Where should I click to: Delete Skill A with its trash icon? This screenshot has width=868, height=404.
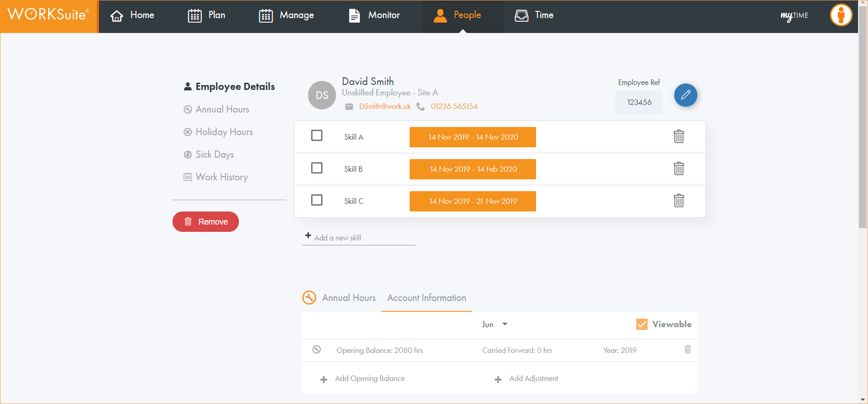pyautogui.click(x=678, y=136)
